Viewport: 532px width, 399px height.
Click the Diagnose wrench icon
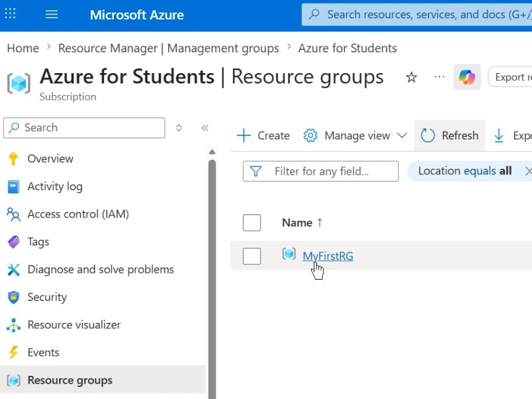(x=13, y=270)
